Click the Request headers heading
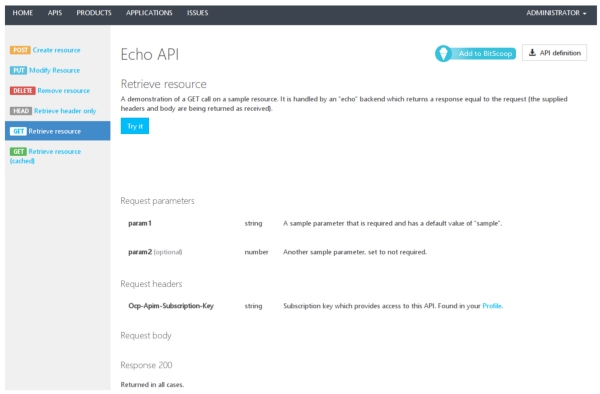Viewport: 600px width, 394px height. pyautogui.click(x=151, y=284)
